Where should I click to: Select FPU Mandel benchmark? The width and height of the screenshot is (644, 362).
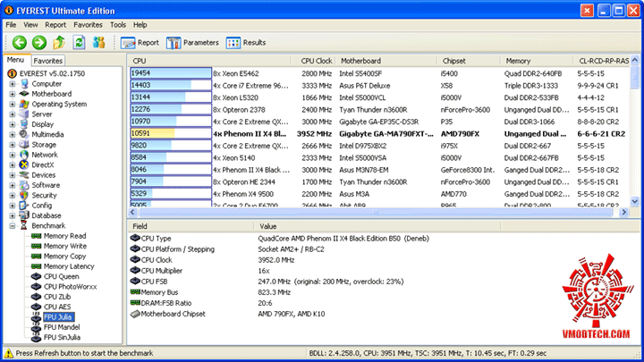pos(62,327)
